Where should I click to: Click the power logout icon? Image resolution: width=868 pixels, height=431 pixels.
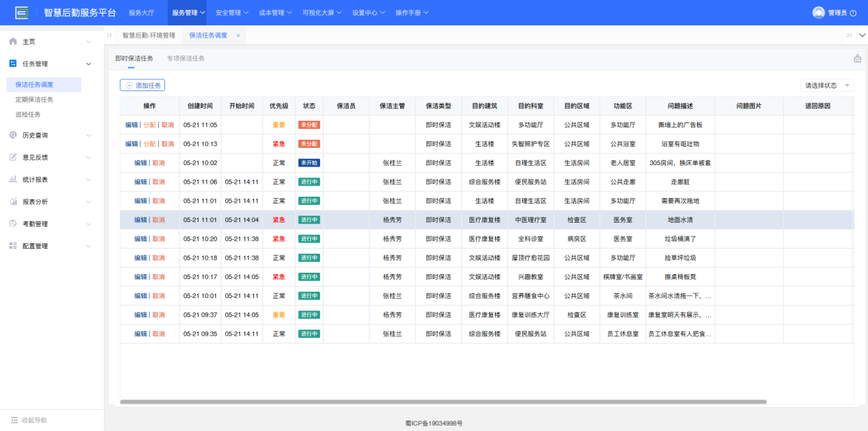click(853, 12)
